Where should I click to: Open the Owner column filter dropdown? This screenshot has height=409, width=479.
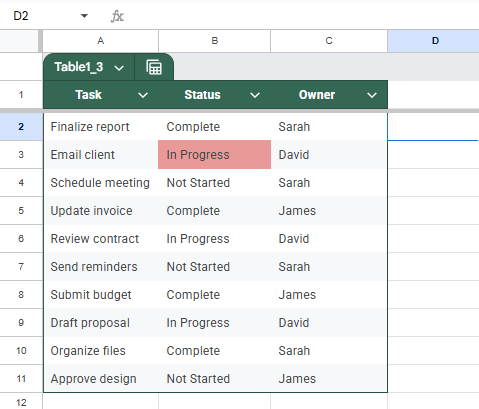click(372, 95)
